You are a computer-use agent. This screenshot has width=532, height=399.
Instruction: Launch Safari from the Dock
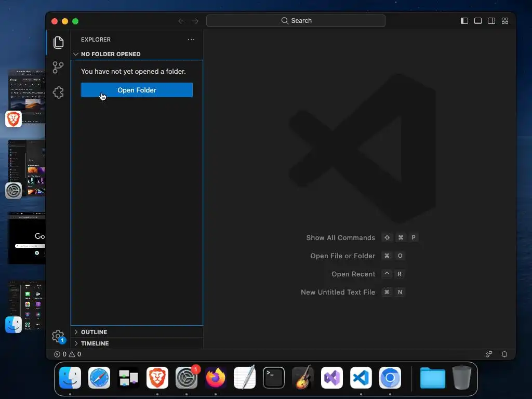(99, 378)
